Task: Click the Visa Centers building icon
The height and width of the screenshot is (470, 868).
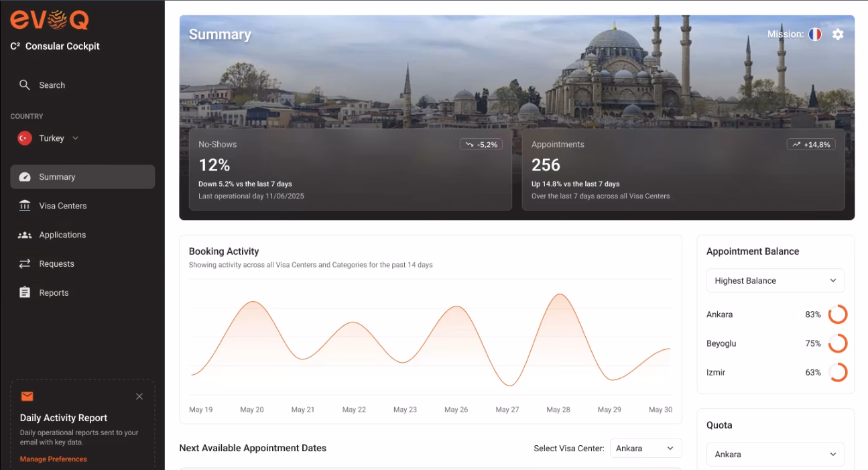Action: coord(25,206)
